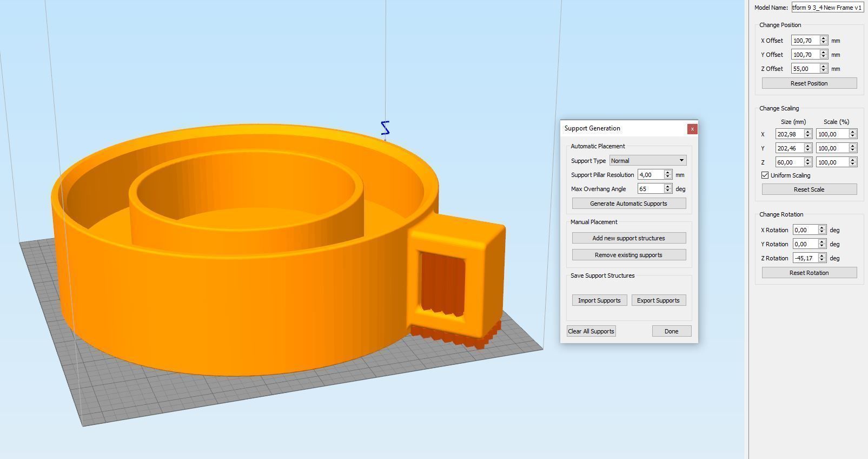
Task: Increase Z Offset with up arrow
Action: [824, 66]
